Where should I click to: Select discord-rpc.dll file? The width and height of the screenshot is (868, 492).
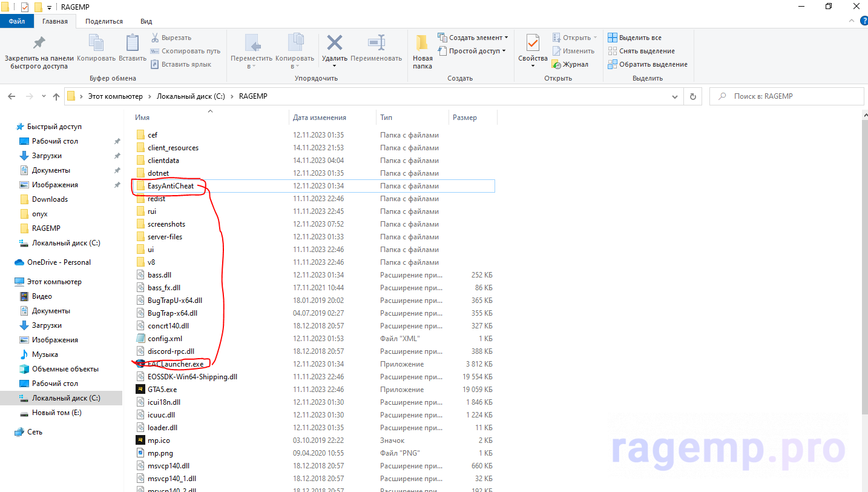pos(171,351)
